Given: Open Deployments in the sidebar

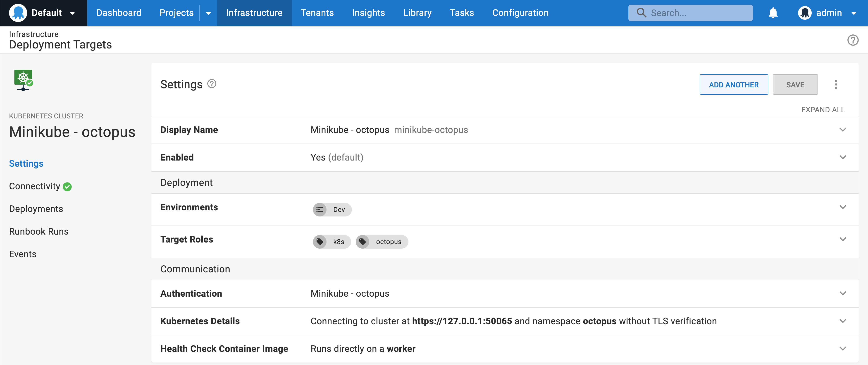Looking at the screenshot, I should [x=36, y=209].
